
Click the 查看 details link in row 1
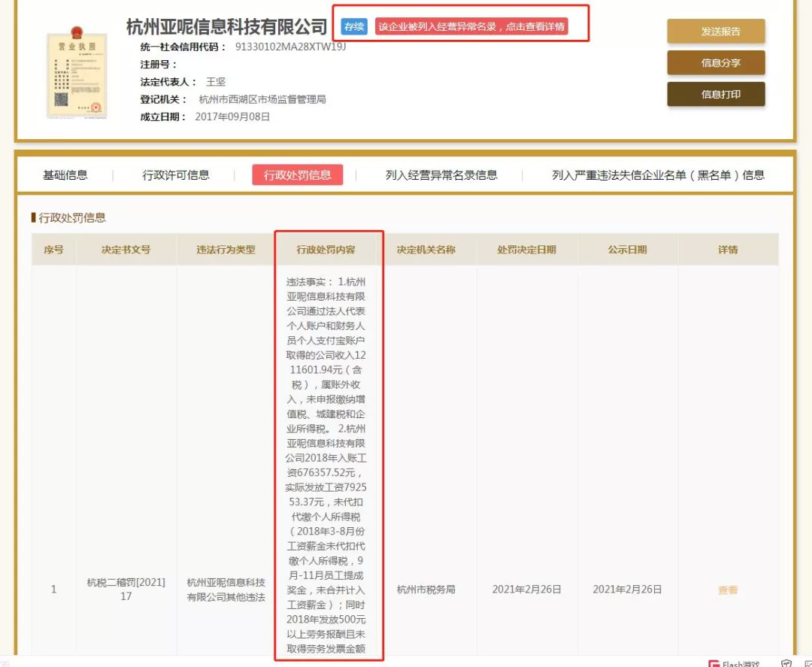[x=728, y=590]
